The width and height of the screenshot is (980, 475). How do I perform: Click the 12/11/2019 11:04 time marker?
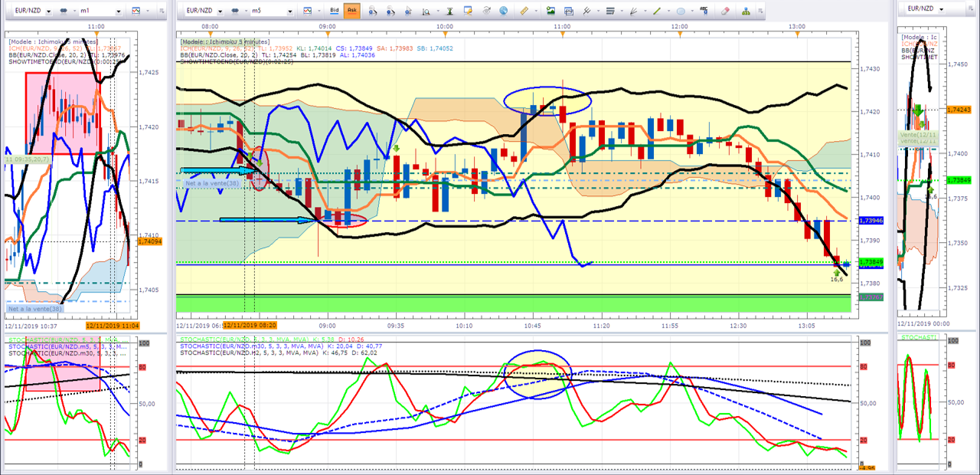(112, 325)
